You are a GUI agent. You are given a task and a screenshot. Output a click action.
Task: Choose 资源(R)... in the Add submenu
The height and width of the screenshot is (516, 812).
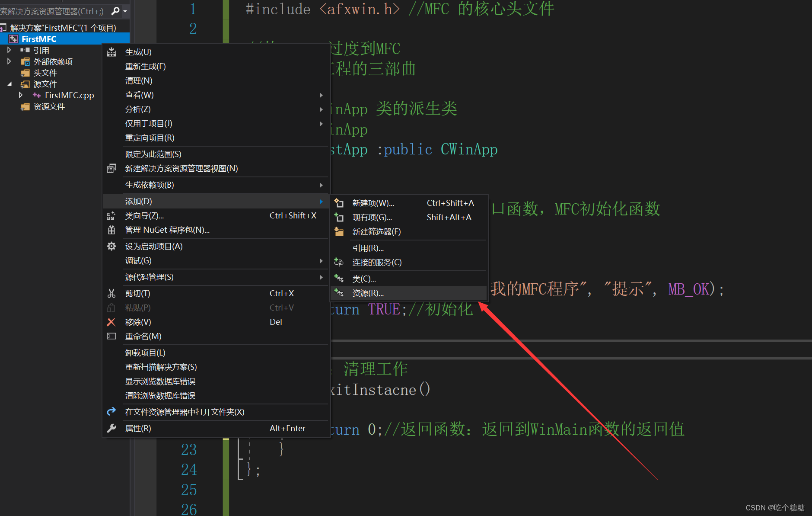tap(367, 293)
